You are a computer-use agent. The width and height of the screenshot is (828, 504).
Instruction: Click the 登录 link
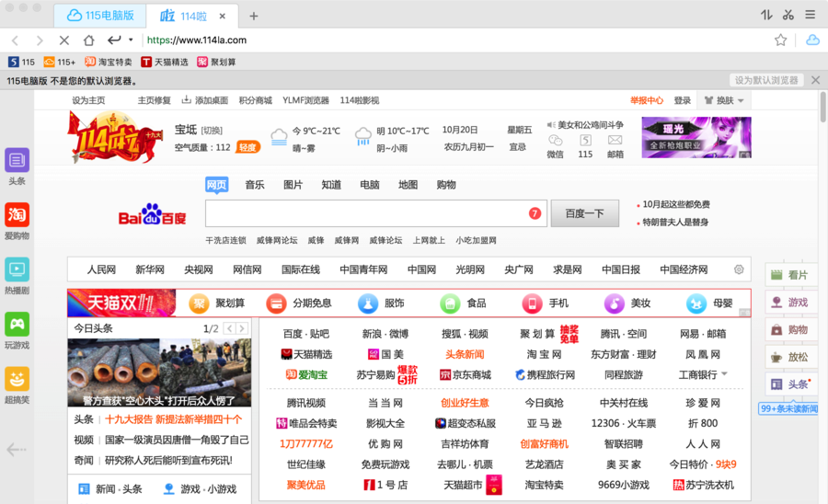click(x=683, y=100)
